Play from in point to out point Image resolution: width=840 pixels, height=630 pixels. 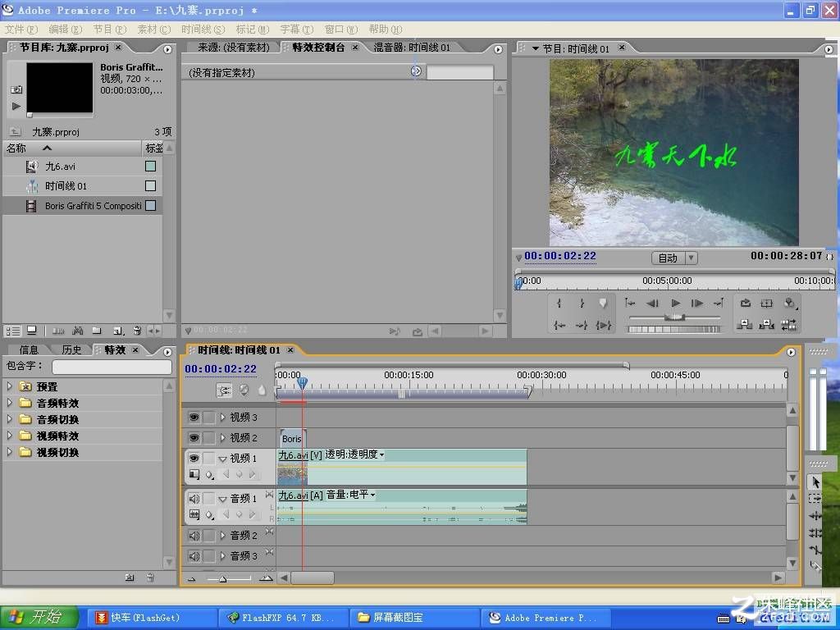603,325
